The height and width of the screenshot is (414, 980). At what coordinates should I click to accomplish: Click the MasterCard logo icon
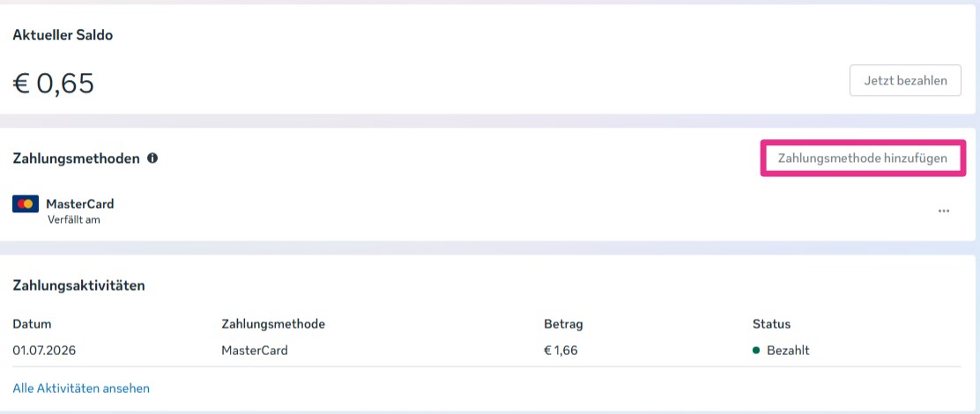pyautogui.click(x=26, y=203)
